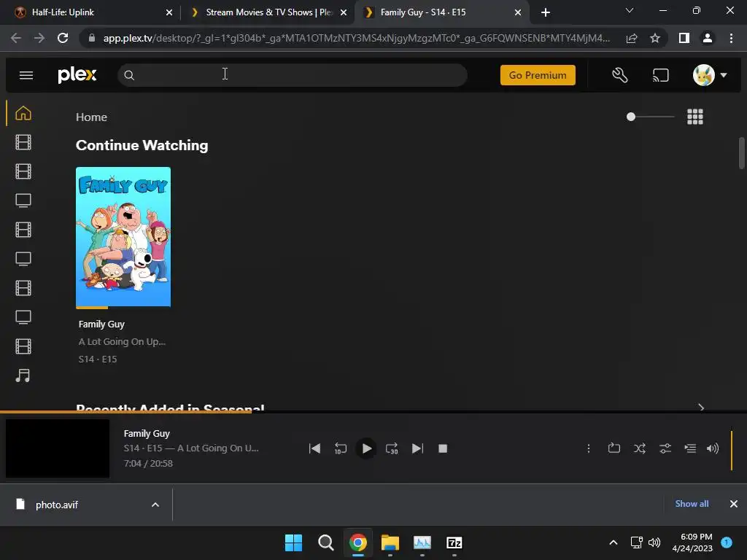The height and width of the screenshot is (560, 747).
Task: Click inside the Plex search field
Action: 293,75
